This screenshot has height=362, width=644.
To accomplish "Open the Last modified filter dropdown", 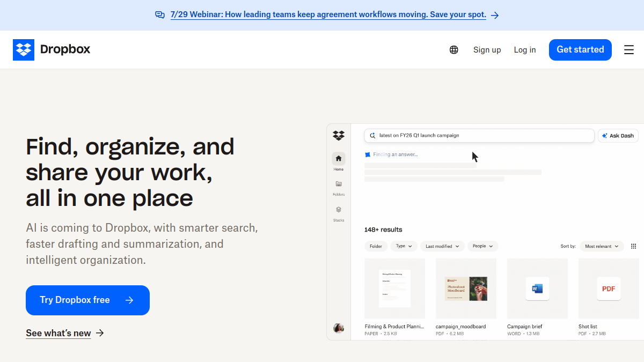I will [x=443, y=246].
